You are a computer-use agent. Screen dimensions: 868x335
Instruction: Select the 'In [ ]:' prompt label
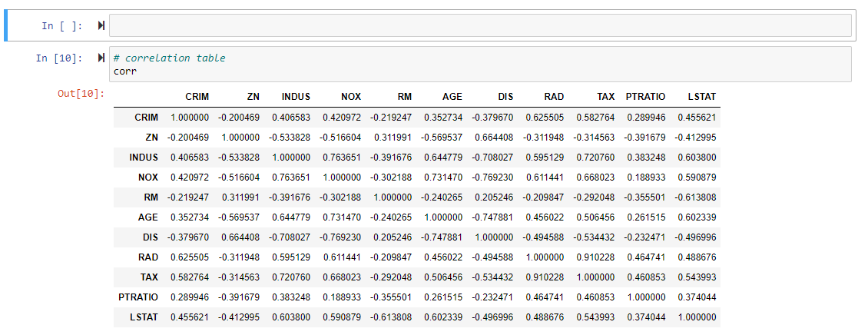[x=62, y=26]
